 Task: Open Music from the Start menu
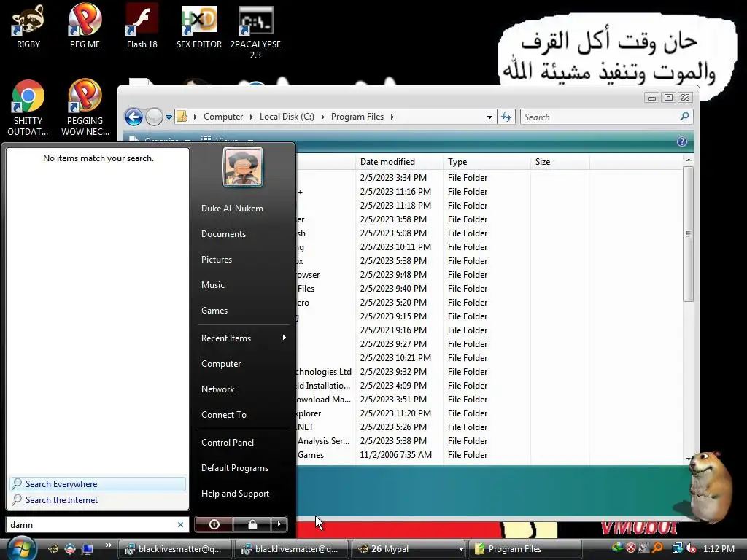coord(212,285)
